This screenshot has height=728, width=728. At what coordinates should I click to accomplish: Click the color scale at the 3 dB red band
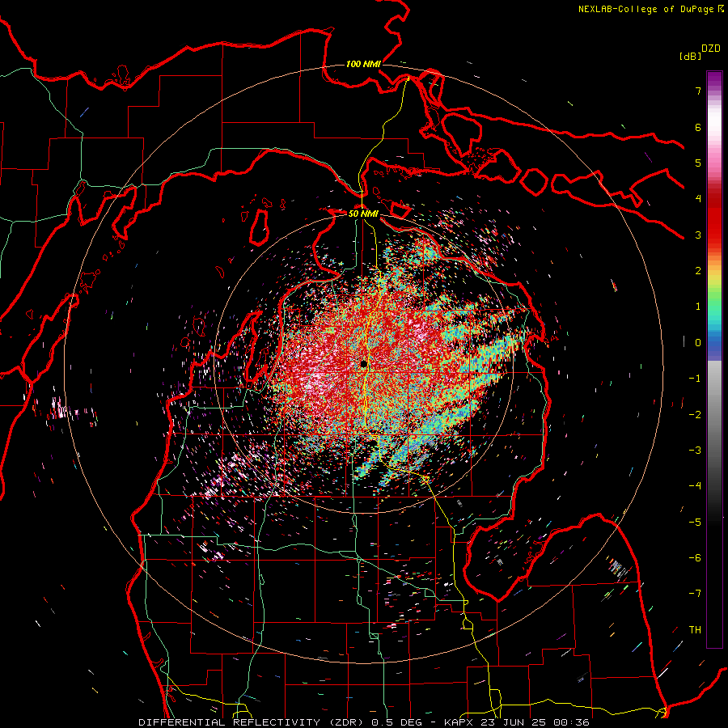pos(714,235)
